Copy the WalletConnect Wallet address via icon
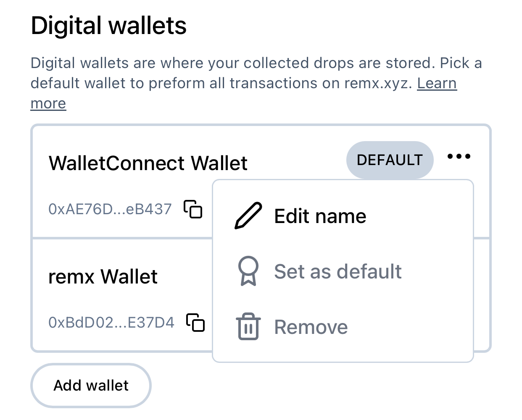522x420 pixels. 193,209
